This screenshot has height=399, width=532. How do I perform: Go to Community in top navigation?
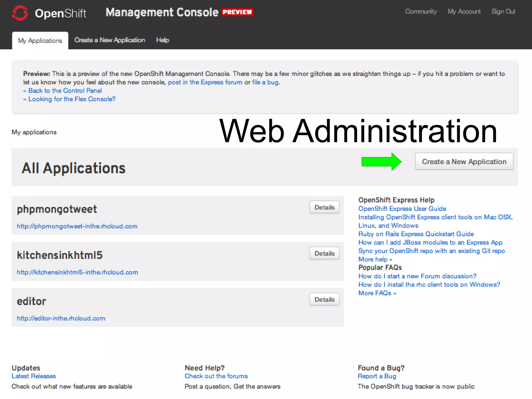pos(421,11)
